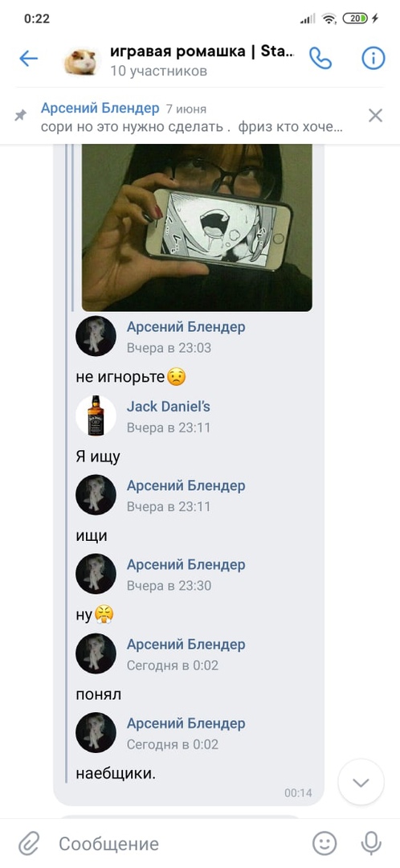Viewport: 400px width, 868px height.
Task: Tap the pin icon beside pinned message
Action: pos(21,116)
